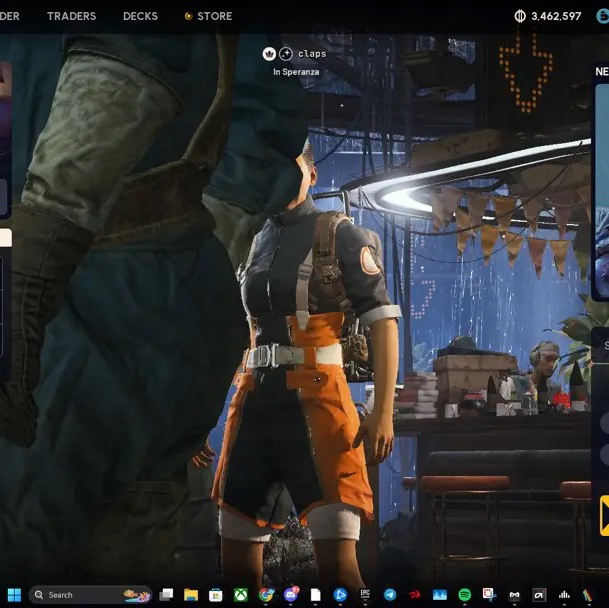Image resolution: width=609 pixels, height=608 pixels.
Task: Open Task View on the taskbar
Action: tap(166, 594)
